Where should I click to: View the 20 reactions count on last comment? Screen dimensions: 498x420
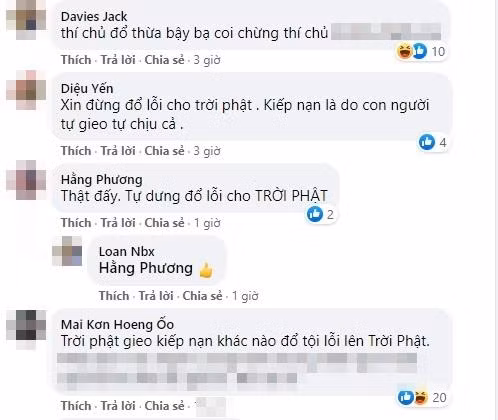point(439,398)
